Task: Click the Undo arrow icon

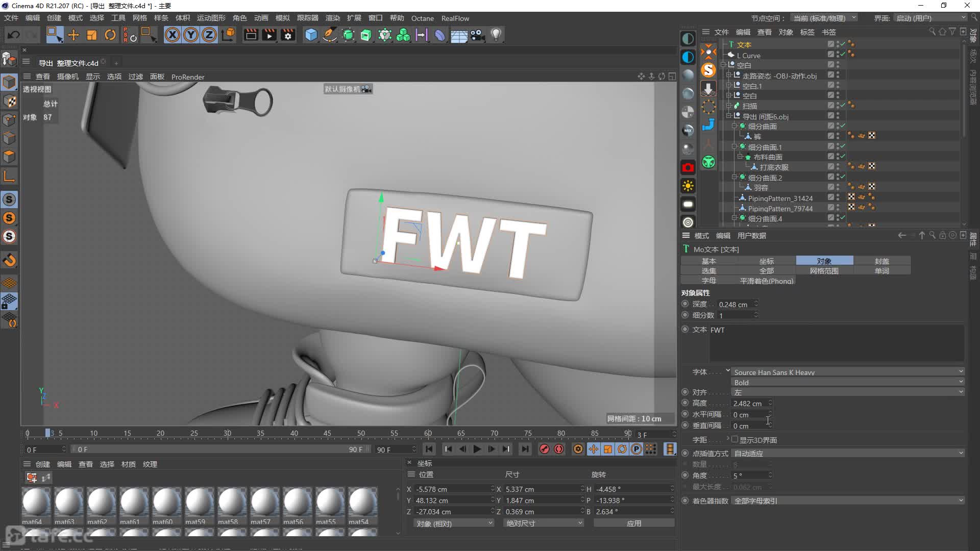Action: (x=14, y=35)
